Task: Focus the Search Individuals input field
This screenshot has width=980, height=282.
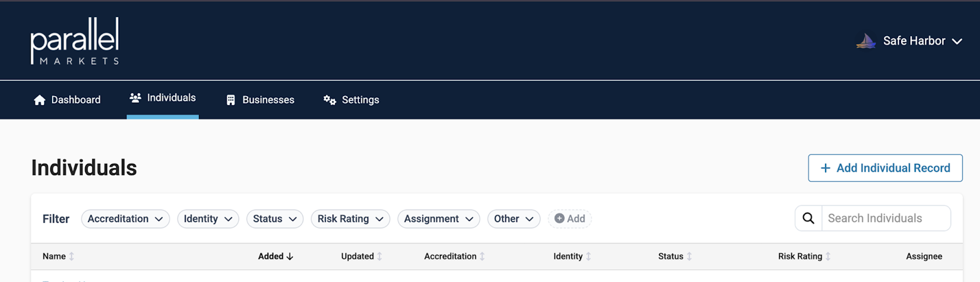Action: [885, 218]
